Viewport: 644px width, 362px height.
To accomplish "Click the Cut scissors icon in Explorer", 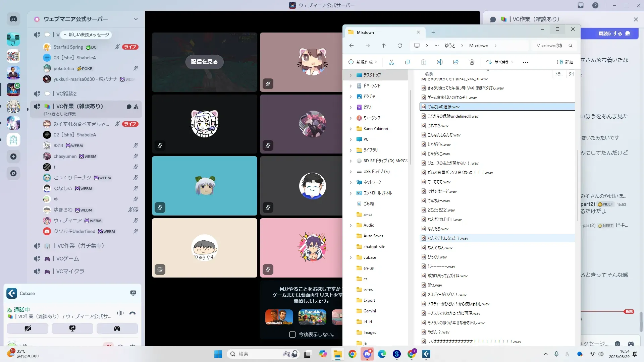I will [391, 62].
